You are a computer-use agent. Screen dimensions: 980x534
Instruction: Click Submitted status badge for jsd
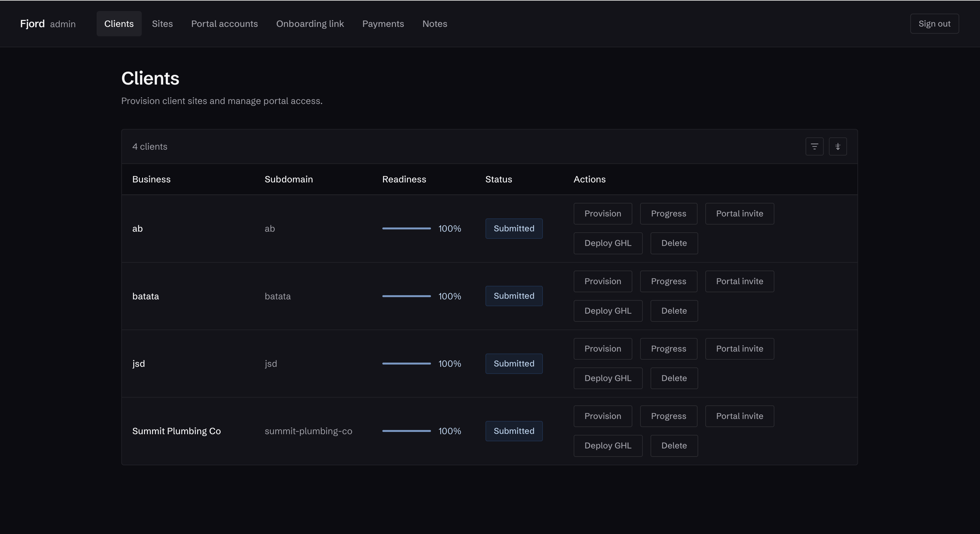coord(514,364)
